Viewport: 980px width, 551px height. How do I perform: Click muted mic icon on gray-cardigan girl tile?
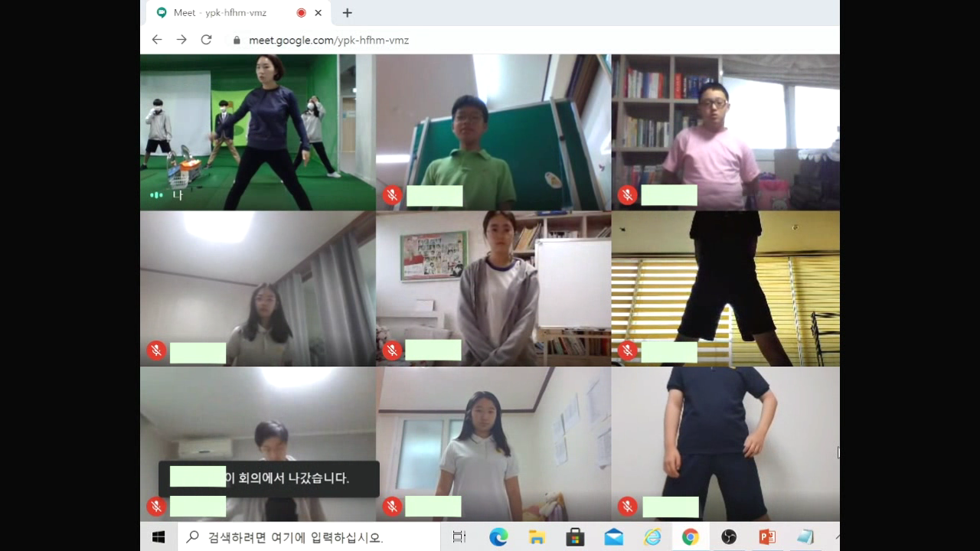click(392, 350)
